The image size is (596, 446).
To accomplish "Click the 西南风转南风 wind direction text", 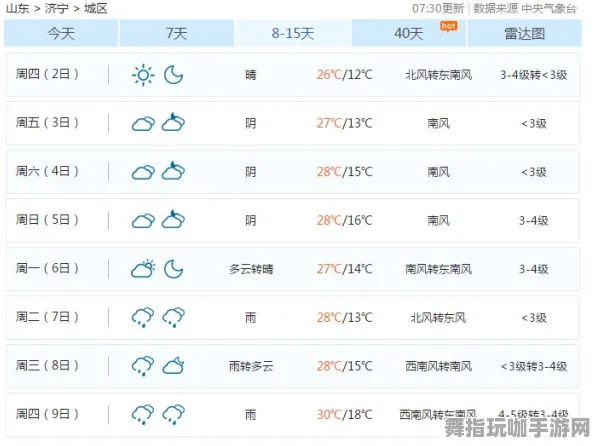I will (438, 366).
